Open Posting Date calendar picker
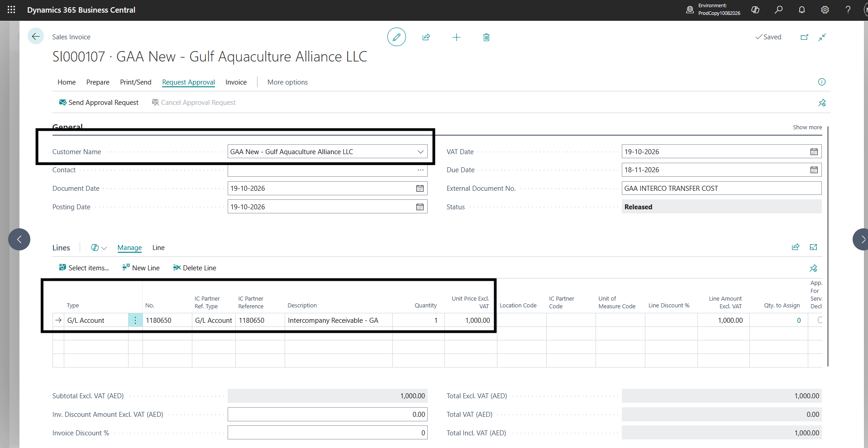This screenshot has height=448, width=868. (x=420, y=207)
